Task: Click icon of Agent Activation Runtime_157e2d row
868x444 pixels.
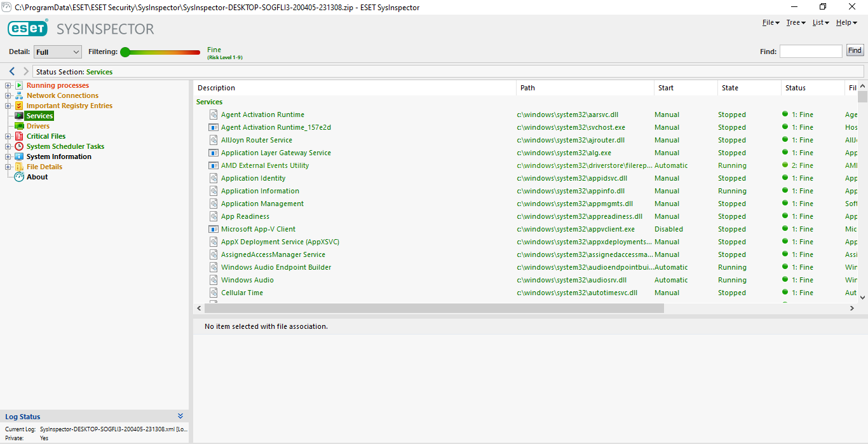Action: coord(214,127)
